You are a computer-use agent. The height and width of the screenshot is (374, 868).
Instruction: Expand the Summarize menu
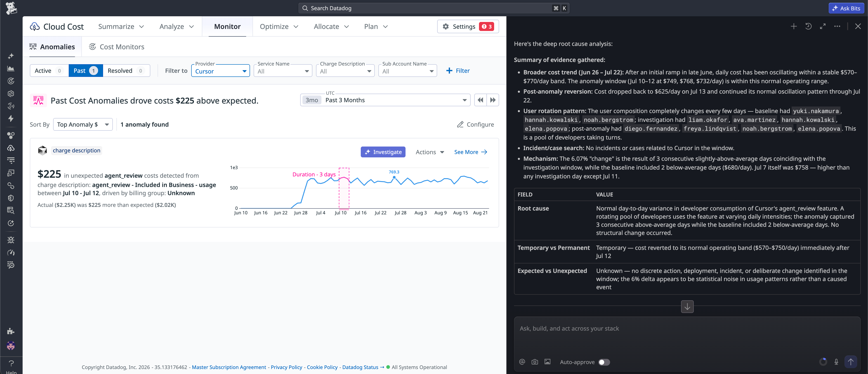121,27
